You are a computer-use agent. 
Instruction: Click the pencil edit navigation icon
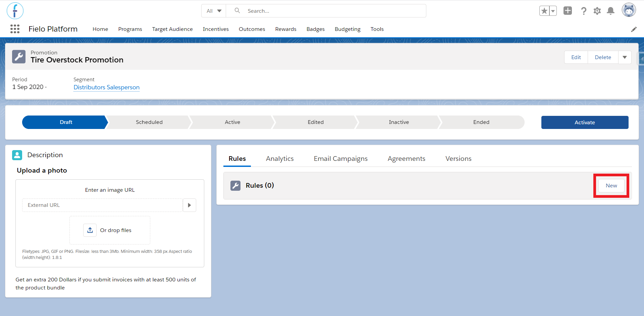[x=634, y=29]
